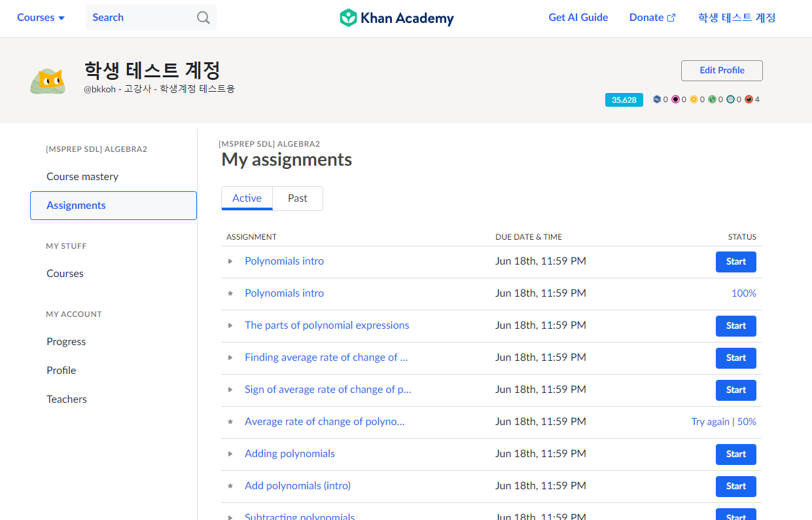Click the green earth badge icon
Image resolution: width=812 pixels, height=520 pixels.
pyautogui.click(x=712, y=100)
